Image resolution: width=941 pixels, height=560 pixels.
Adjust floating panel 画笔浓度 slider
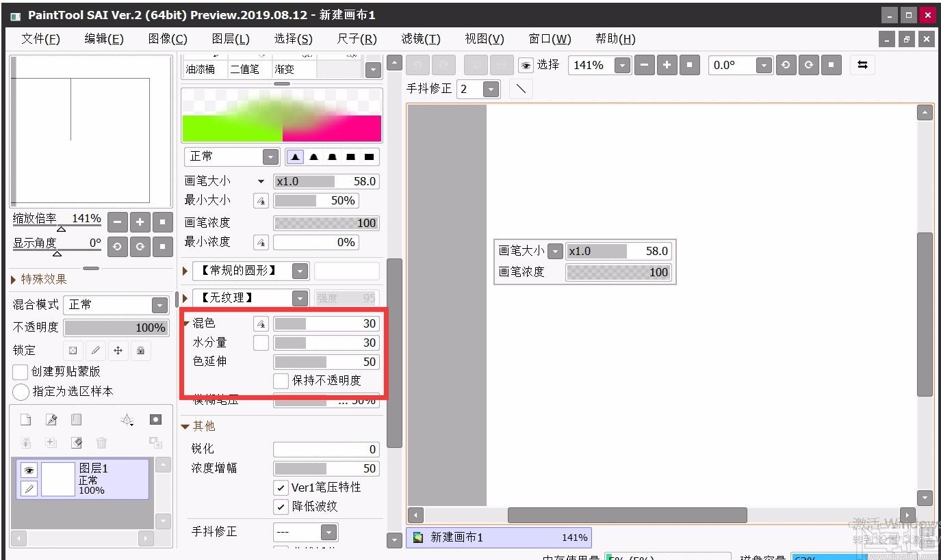618,272
